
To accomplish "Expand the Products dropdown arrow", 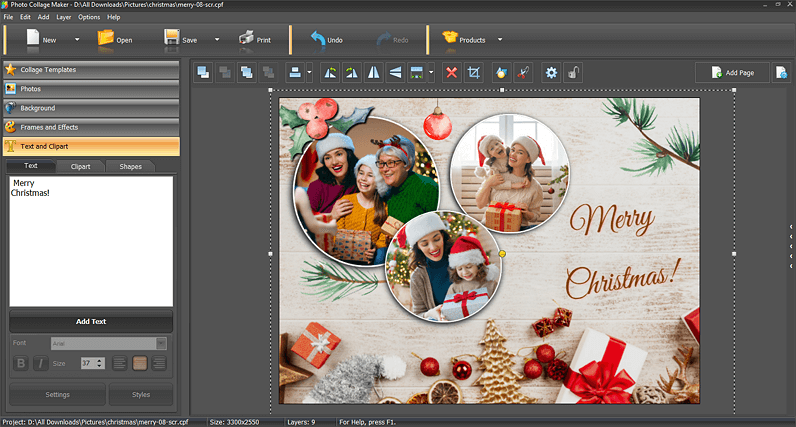I will [500, 40].
